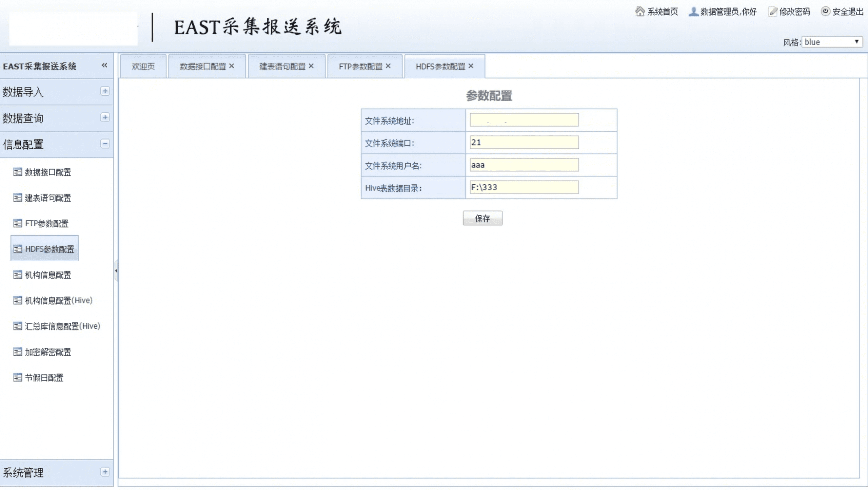Click the 文件系统地址 input field
Viewport: 868px width, 490px height.
(x=524, y=120)
